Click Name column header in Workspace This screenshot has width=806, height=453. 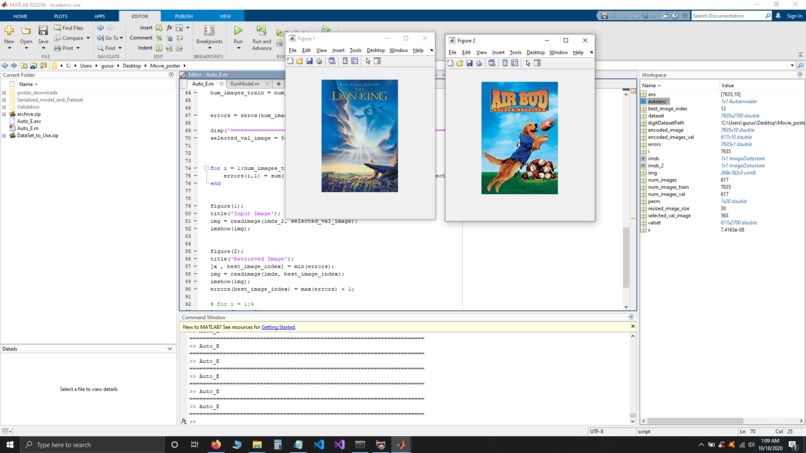[651, 85]
